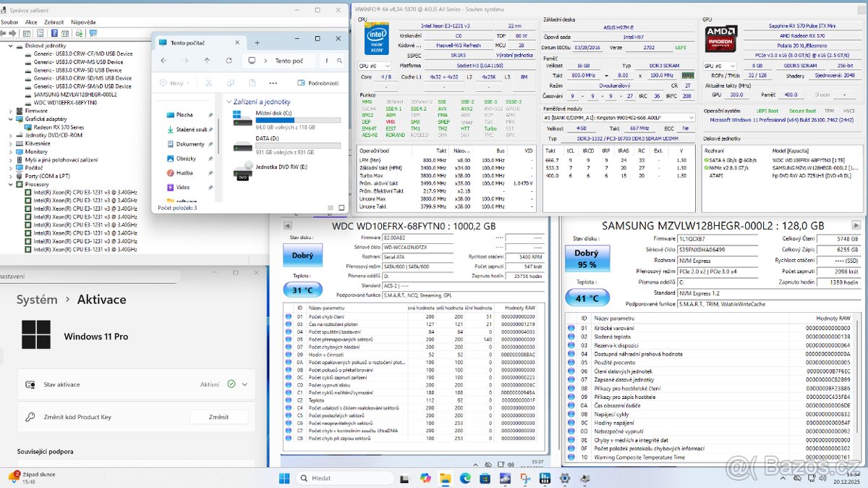Click the Dobrý health status badge for WDC disk
868x488 pixels.
tap(302, 255)
